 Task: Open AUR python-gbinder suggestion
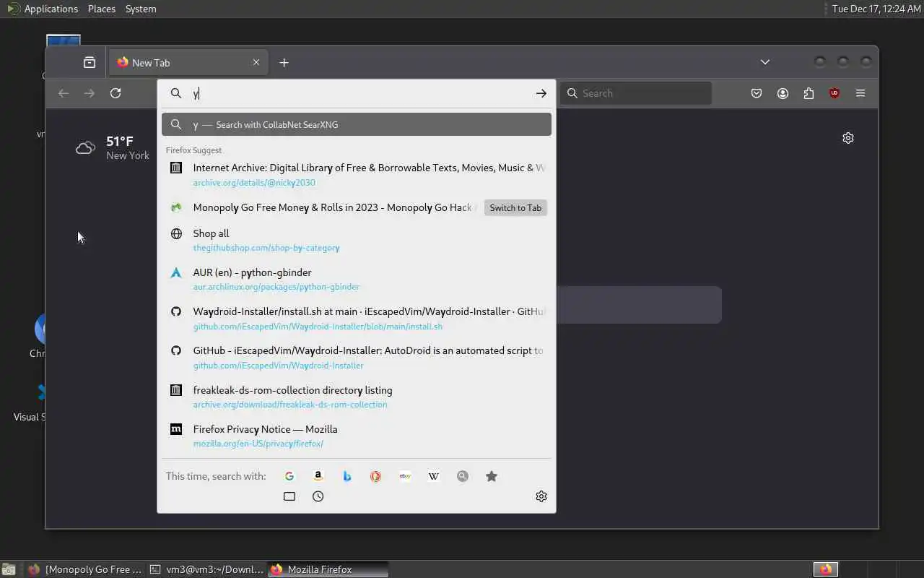click(357, 280)
